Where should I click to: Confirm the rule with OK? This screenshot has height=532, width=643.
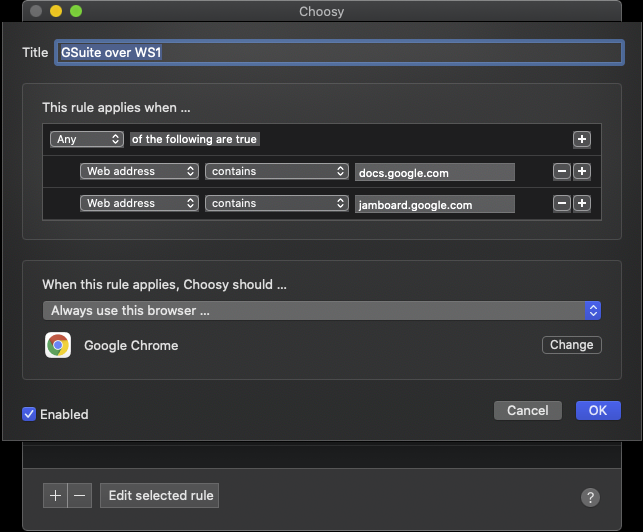(x=598, y=411)
